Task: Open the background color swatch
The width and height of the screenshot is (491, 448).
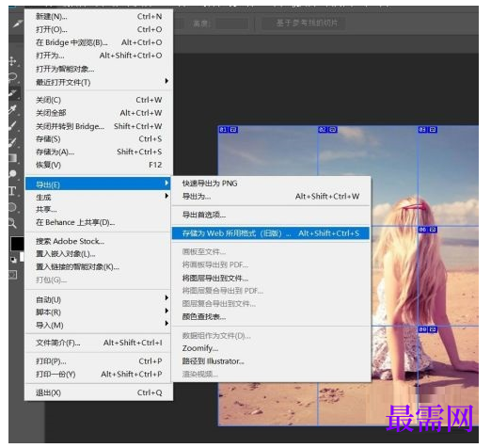Action: point(22,257)
